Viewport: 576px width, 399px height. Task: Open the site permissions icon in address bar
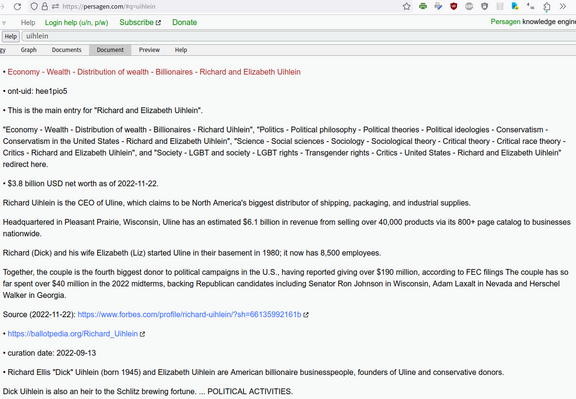55,6
